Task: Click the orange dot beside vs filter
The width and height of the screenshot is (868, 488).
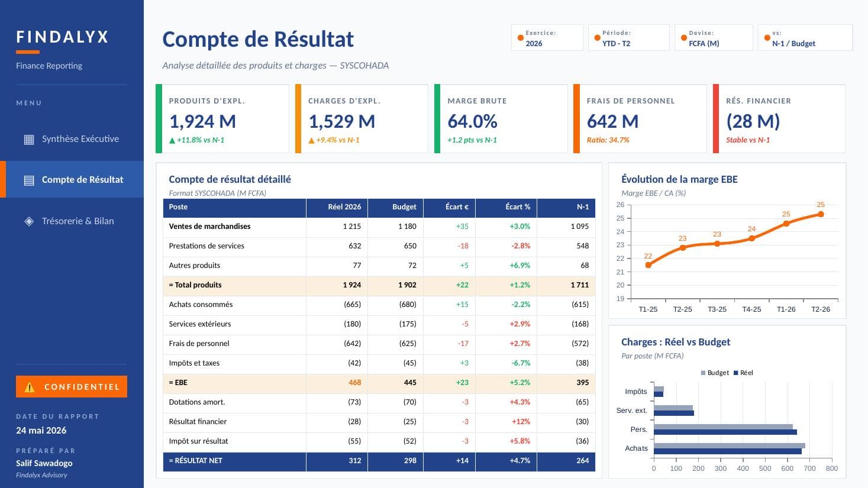Action: point(767,38)
